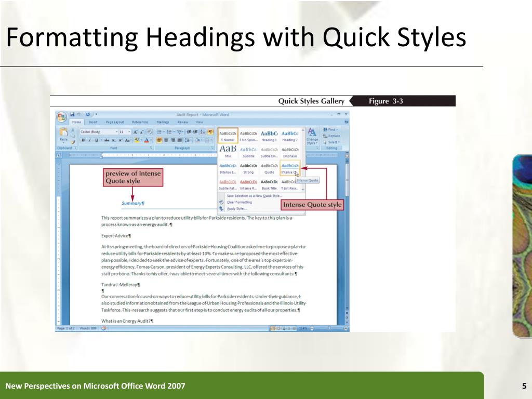Toggle Show/Hide paragraph marks

[x=210, y=132]
